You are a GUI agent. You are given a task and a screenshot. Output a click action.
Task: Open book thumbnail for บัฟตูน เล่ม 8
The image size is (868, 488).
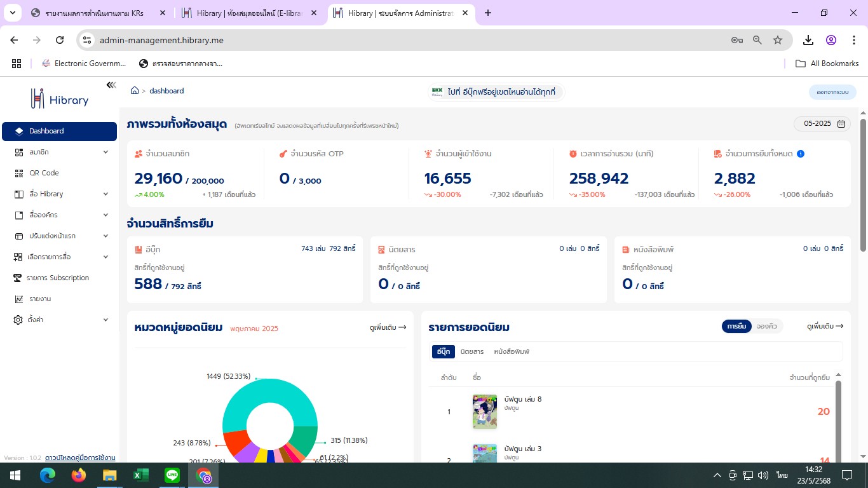pyautogui.click(x=485, y=412)
